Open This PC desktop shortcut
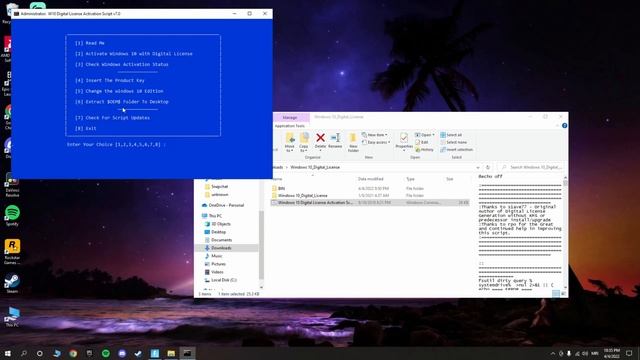This screenshot has width=640, height=360. pos(12,317)
